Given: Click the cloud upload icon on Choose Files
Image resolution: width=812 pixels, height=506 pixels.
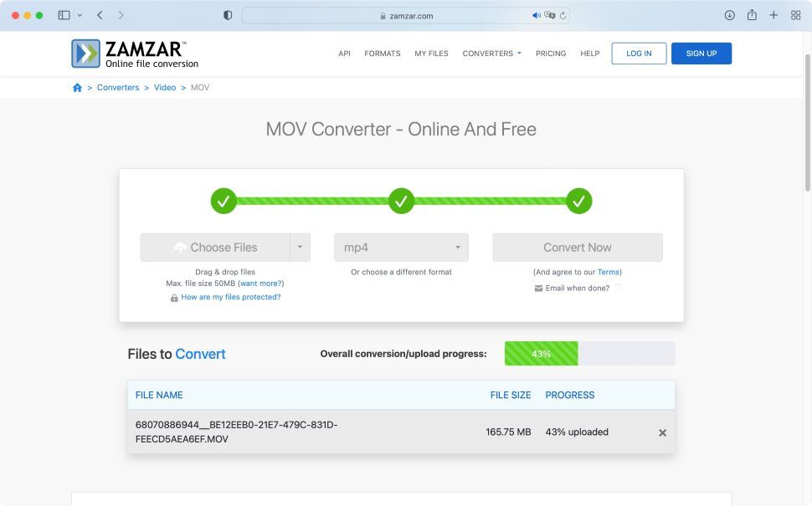Looking at the screenshot, I should 181,247.
